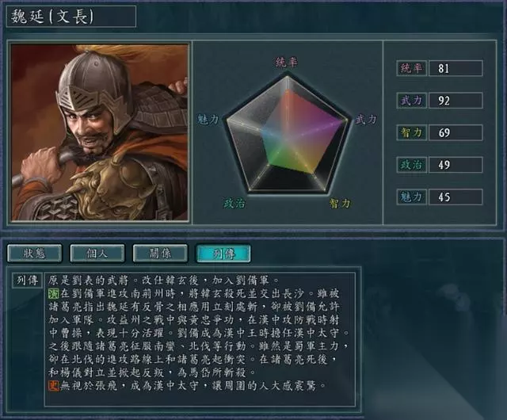Open the 狀態 tab
The image size is (507, 420).
[x=34, y=253]
